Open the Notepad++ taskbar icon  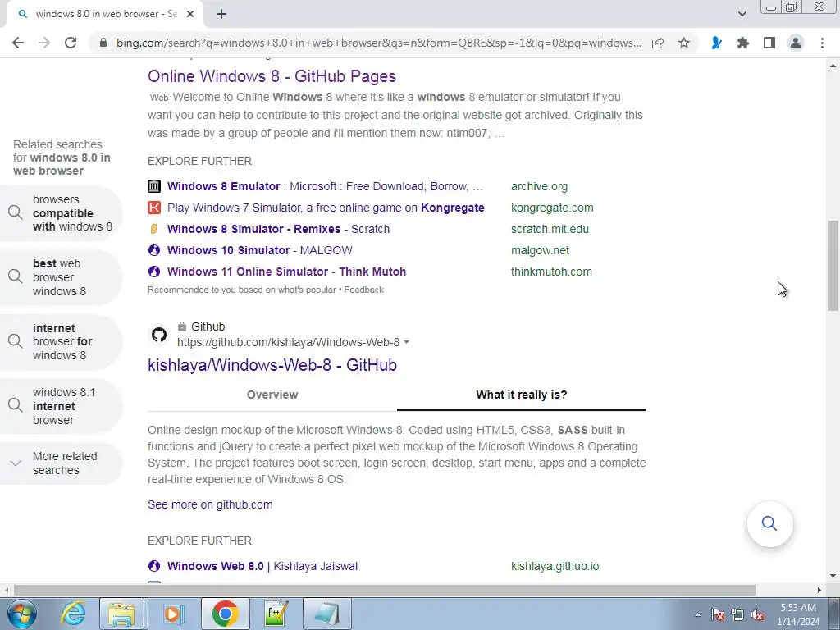(x=276, y=614)
